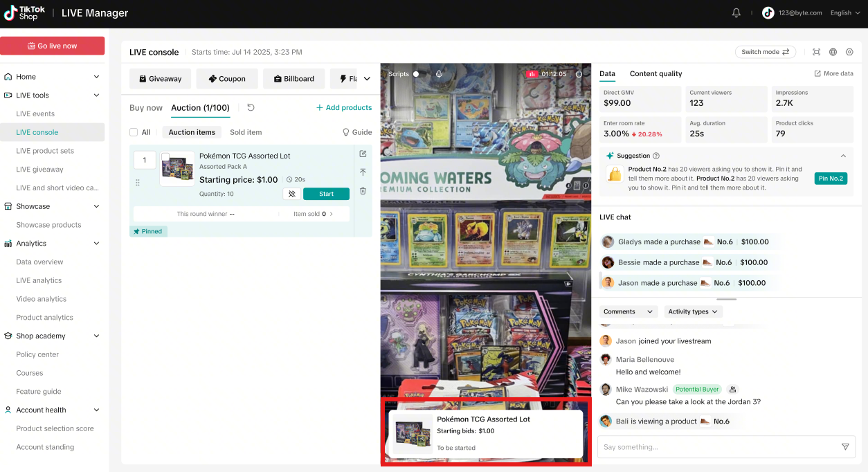Viewport: 868px width, 472px height.
Task: Click the item sequence number box showing 1
Action: point(145,160)
